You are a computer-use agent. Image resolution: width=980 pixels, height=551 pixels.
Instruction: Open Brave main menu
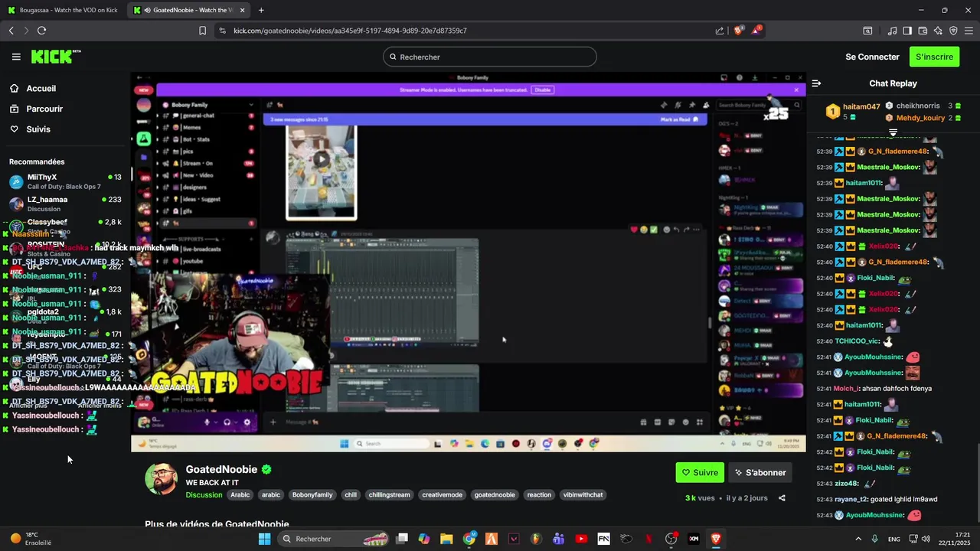969,31
